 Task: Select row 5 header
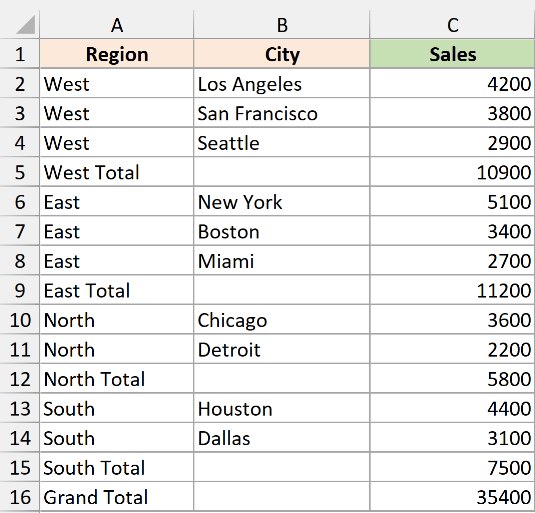20,172
